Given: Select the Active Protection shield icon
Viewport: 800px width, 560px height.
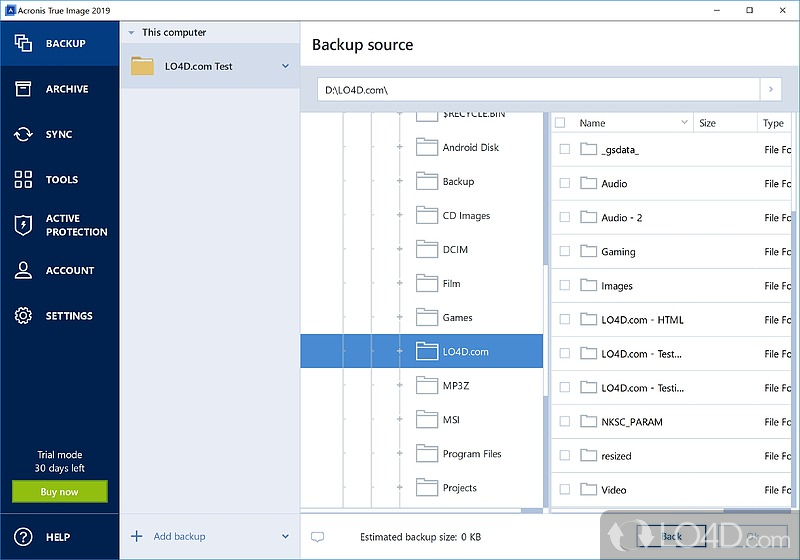Looking at the screenshot, I should (x=23, y=225).
